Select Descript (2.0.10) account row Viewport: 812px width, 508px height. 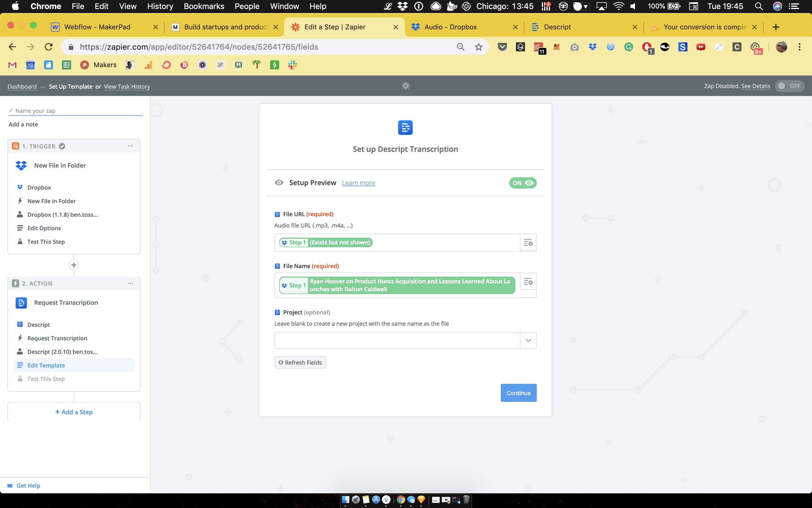[74, 352]
